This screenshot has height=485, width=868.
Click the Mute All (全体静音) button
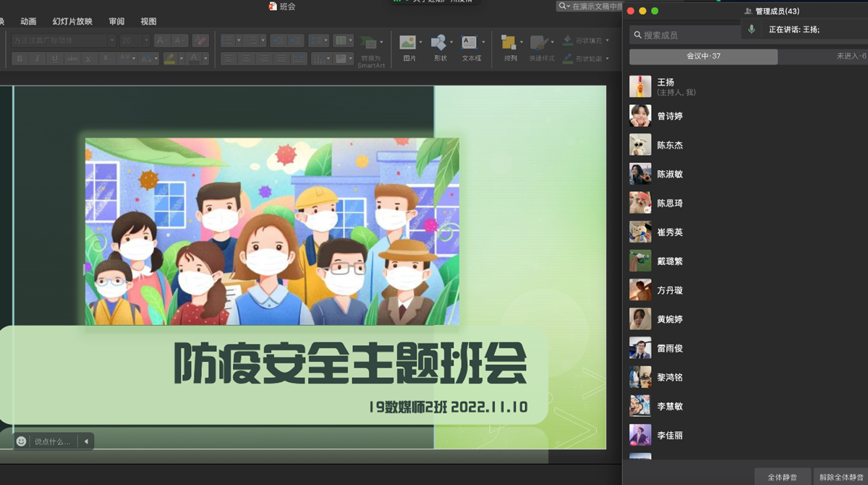click(x=782, y=477)
